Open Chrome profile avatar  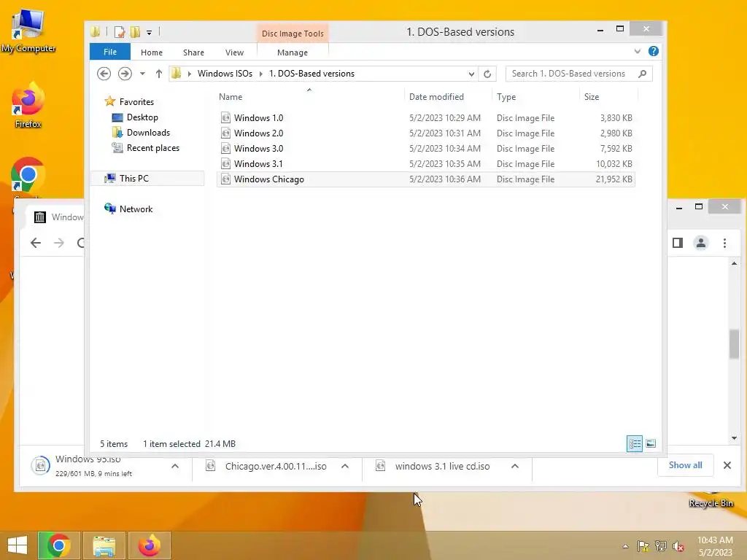(x=701, y=243)
